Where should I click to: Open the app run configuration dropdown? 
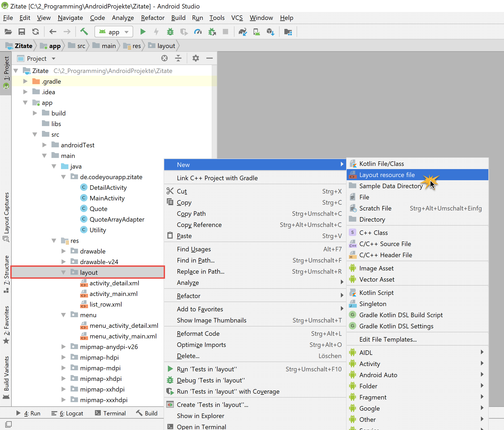point(114,32)
